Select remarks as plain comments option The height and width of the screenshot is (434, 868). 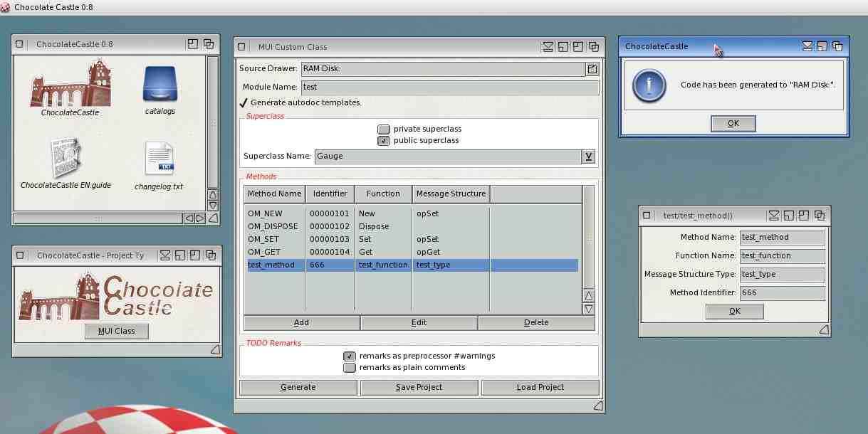[x=349, y=368]
